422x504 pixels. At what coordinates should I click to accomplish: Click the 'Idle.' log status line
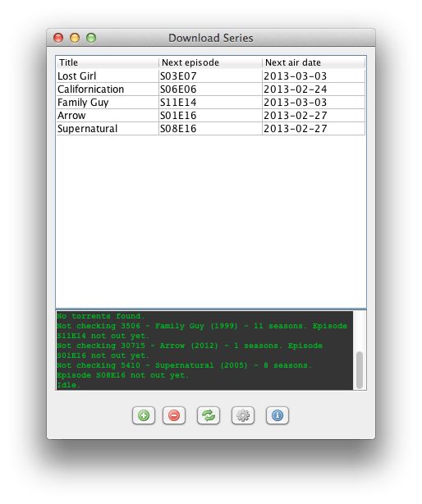pyautogui.click(x=68, y=385)
